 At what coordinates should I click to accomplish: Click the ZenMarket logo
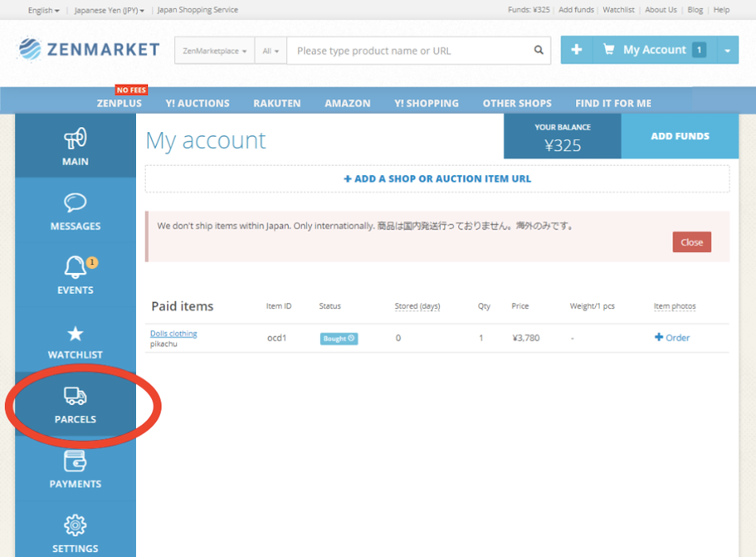(x=89, y=49)
